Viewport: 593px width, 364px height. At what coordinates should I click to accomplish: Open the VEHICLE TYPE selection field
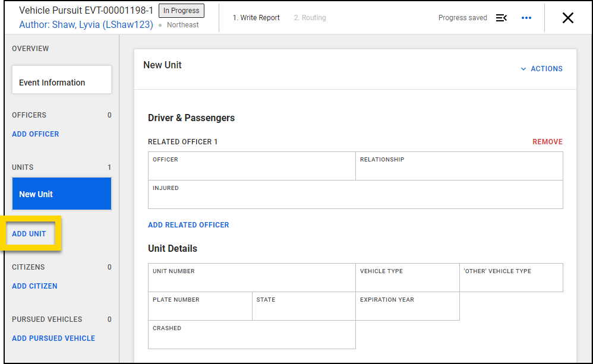407,279
